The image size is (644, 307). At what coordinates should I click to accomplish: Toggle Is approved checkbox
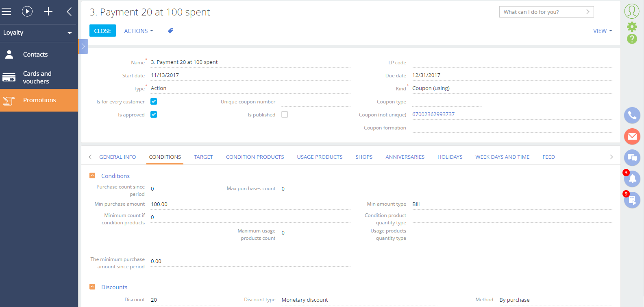pyautogui.click(x=154, y=114)
